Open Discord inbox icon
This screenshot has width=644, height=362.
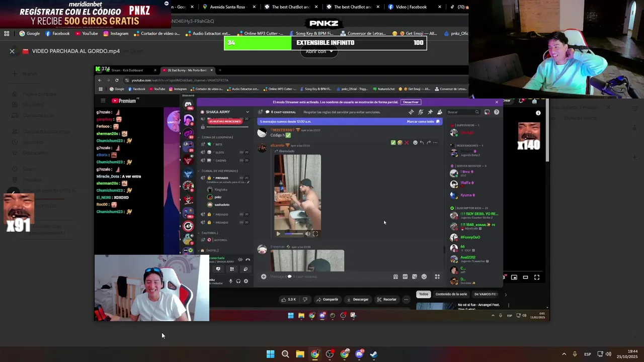click(487, 112)
